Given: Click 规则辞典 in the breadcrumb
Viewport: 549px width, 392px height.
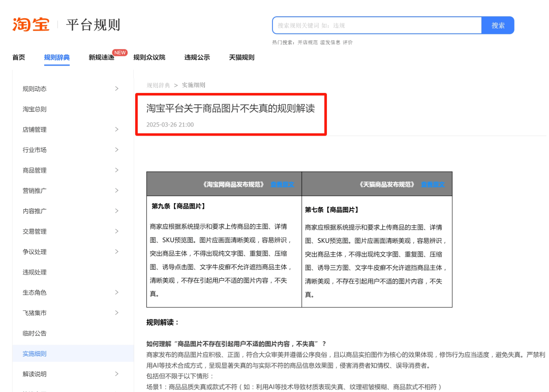Looking at the screenshot, I should click(x=158, y=85).
